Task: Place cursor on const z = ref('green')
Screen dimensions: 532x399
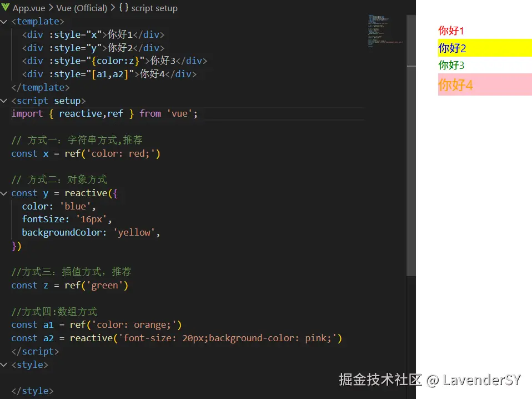Action: (69, 286)
